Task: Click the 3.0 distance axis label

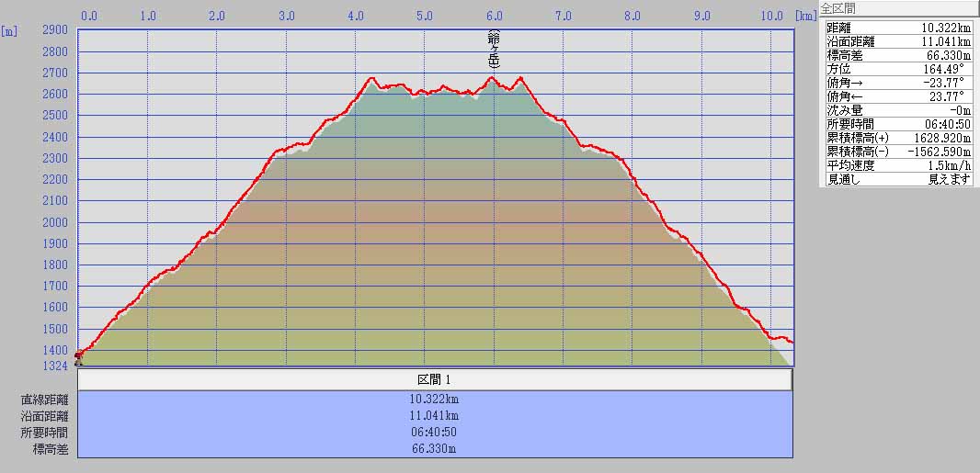Action: coord(286,16)
